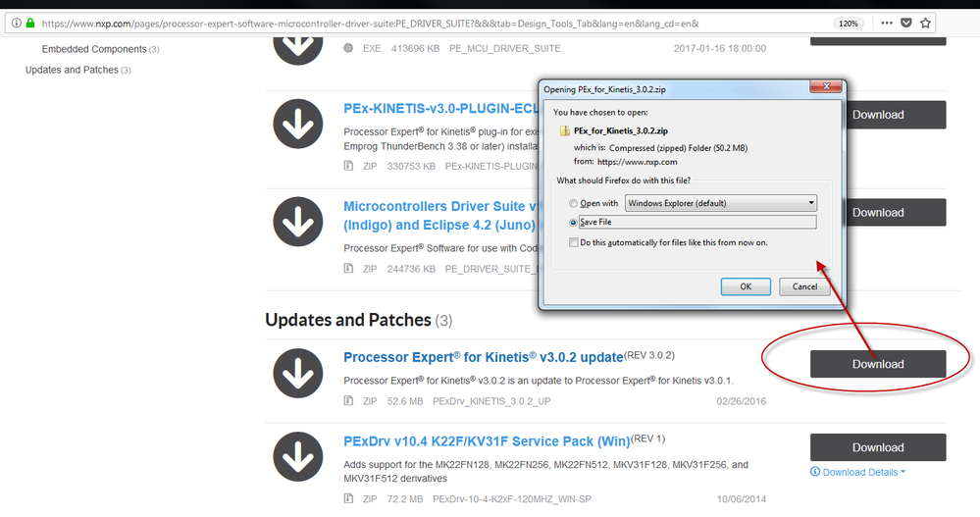Open the page actions three-dots menu
This screenshot has width=980, height=517.
886,24
